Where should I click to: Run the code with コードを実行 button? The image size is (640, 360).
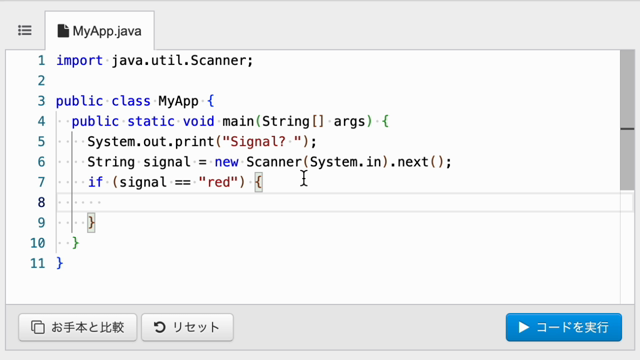564,327
